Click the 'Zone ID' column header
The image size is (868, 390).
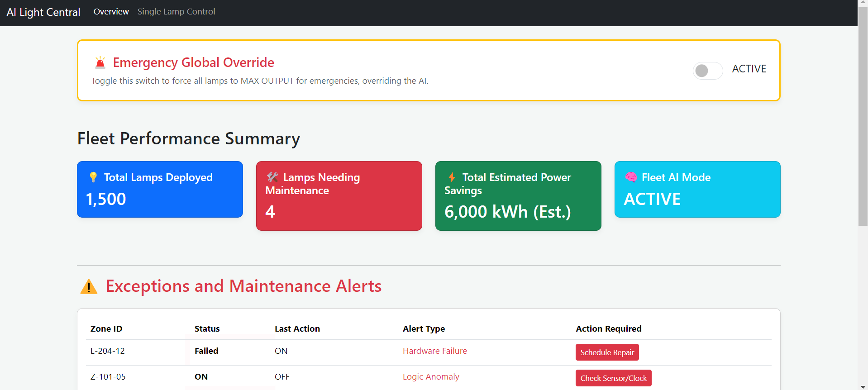click(x=106, y=329)
